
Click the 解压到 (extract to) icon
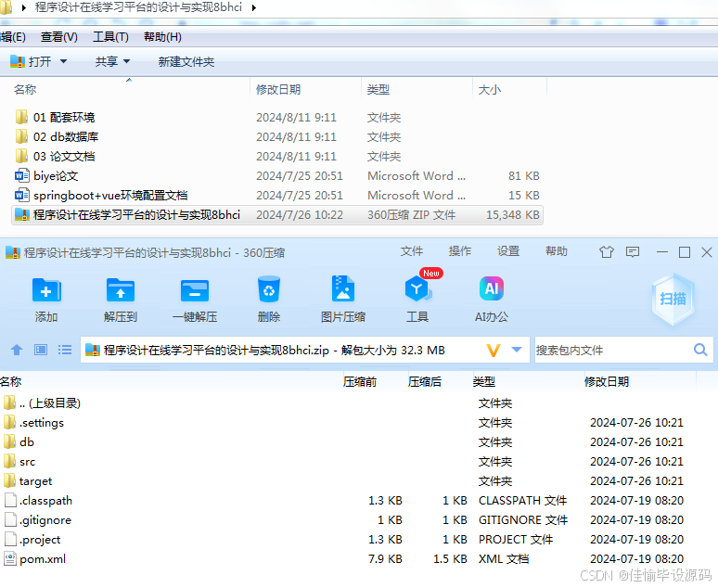pyautogui.click(x=120, y=290)
